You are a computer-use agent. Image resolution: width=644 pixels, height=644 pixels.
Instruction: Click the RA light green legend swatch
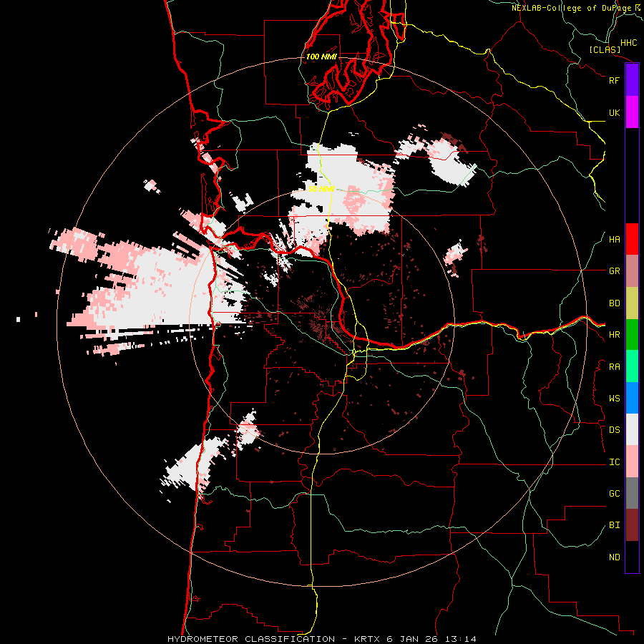click(x=632, y=366)
